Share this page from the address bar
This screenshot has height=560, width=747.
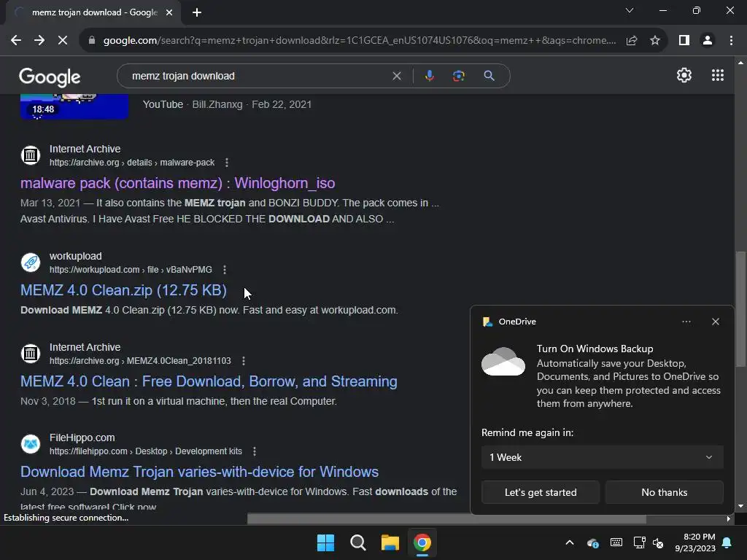tap(632, 41)
